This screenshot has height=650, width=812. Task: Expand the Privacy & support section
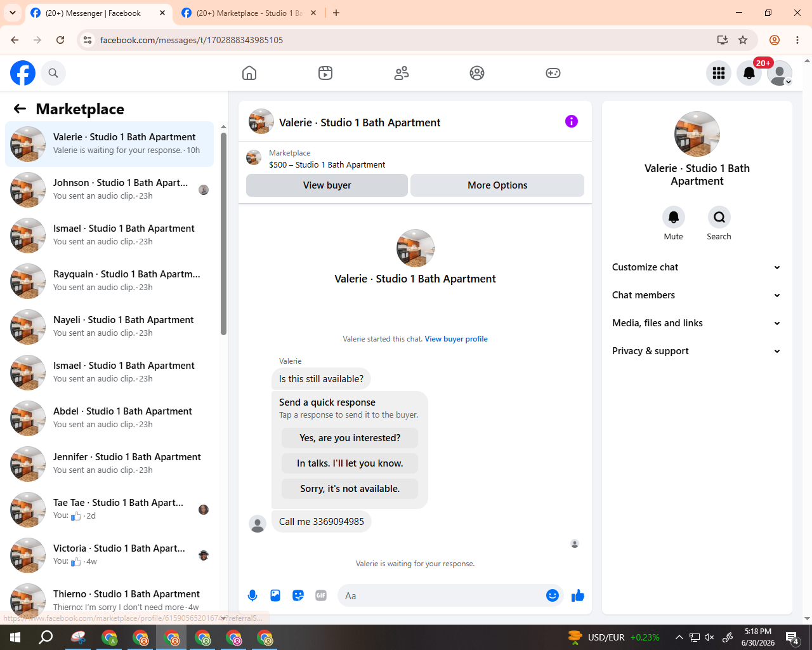(697, 351)
